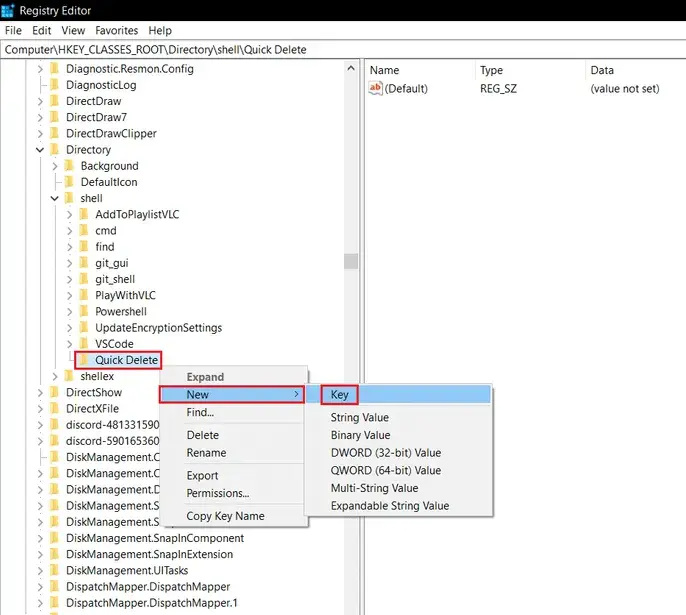Expand the git_shell key
The height and width of the screenshot is (615, 686).
(x=69, y=279)
